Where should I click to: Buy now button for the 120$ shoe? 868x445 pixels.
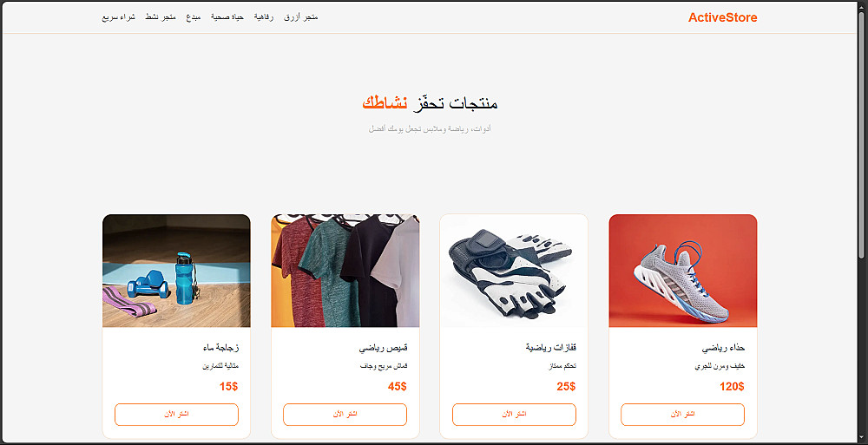pyautogui.click(x=682, y=415)
